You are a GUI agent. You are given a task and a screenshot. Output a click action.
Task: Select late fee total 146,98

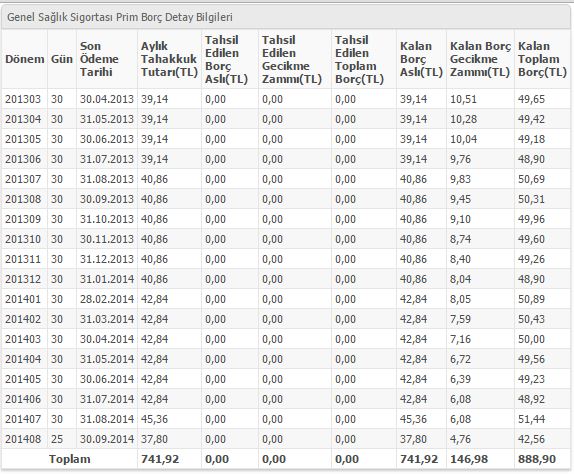tap(469, 459)
